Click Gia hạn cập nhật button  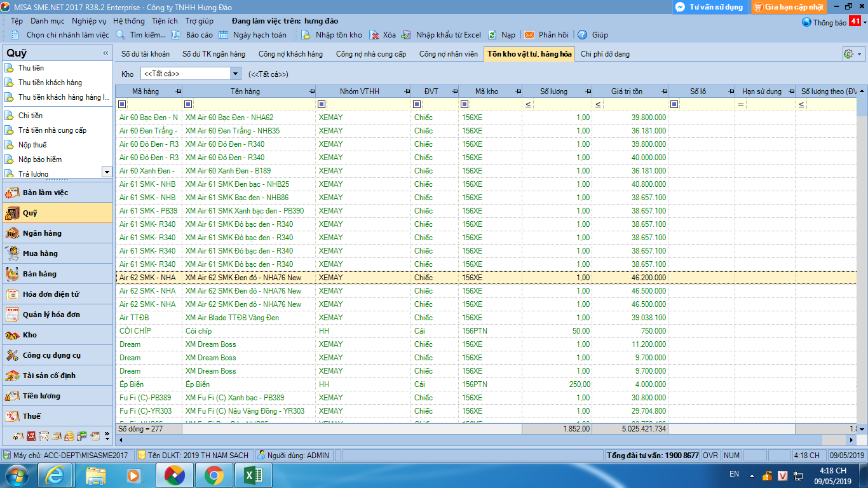789,7
